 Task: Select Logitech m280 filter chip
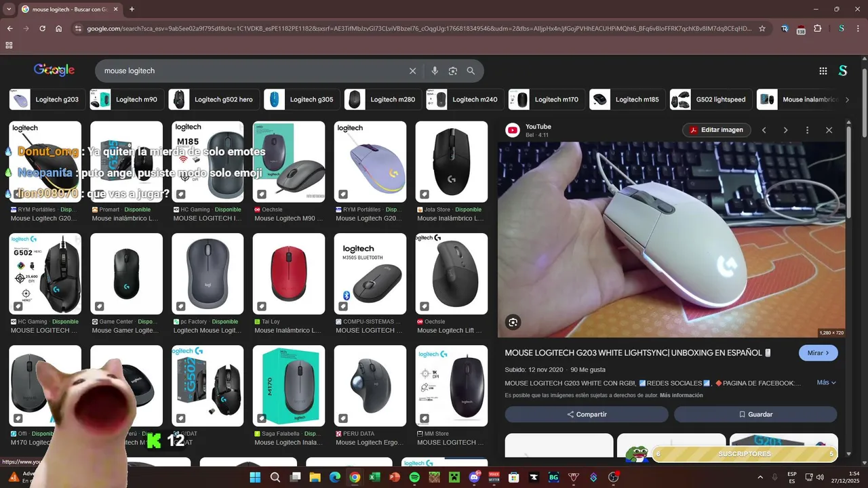pyautogui.click(x=382, y=100)
